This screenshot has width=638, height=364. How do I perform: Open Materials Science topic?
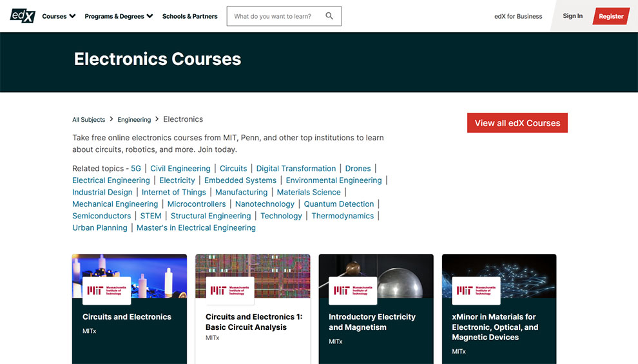[309, 192]
